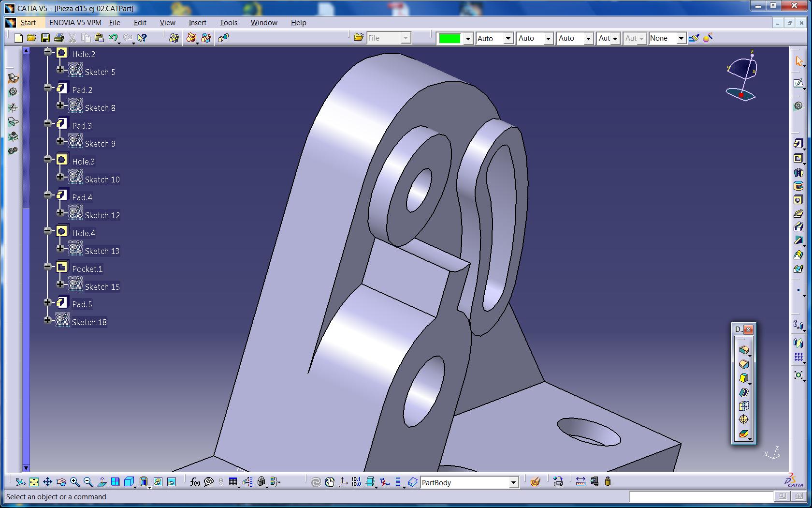Select the Hole tool in the right toolbar
812x508 pixels.
[x=798, y=200]
